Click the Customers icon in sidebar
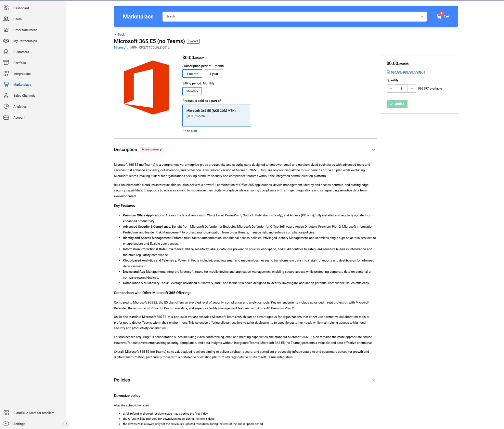The width and height of the screenshot is (504, 429). pyautogui.click(x=6, y=52)
